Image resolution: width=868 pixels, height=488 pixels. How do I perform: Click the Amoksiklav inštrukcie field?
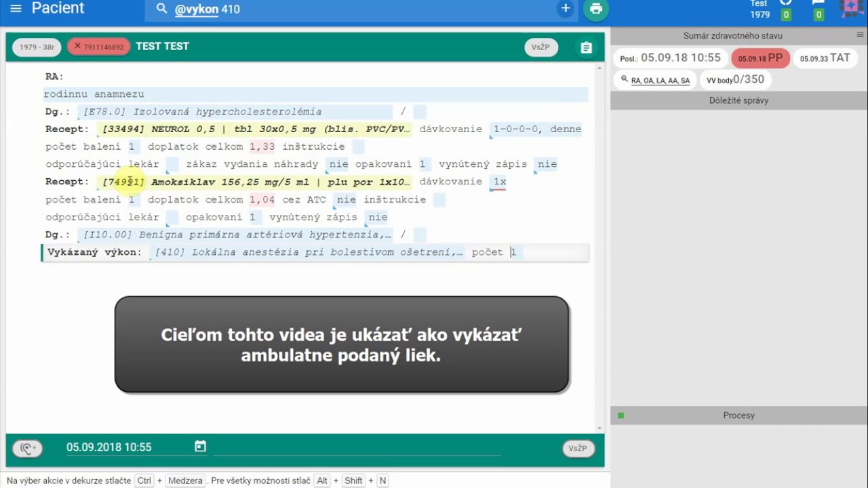click(439, 200)
